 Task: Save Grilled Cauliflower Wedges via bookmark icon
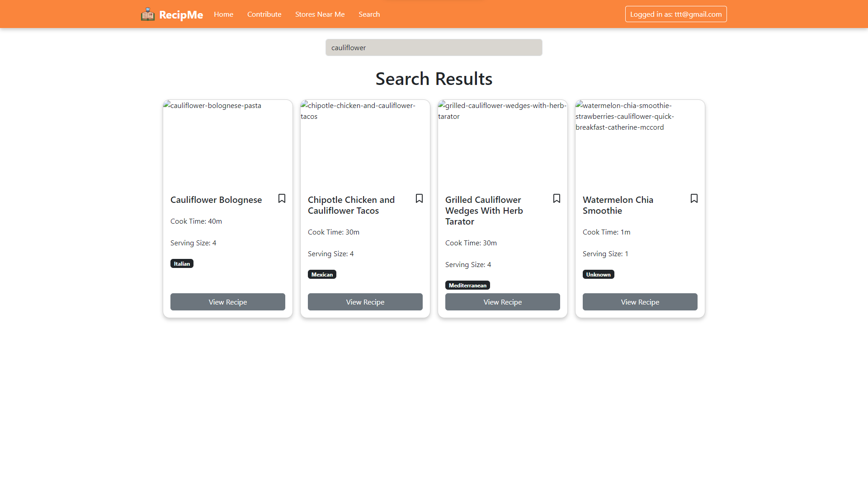[x=557, y=198]
